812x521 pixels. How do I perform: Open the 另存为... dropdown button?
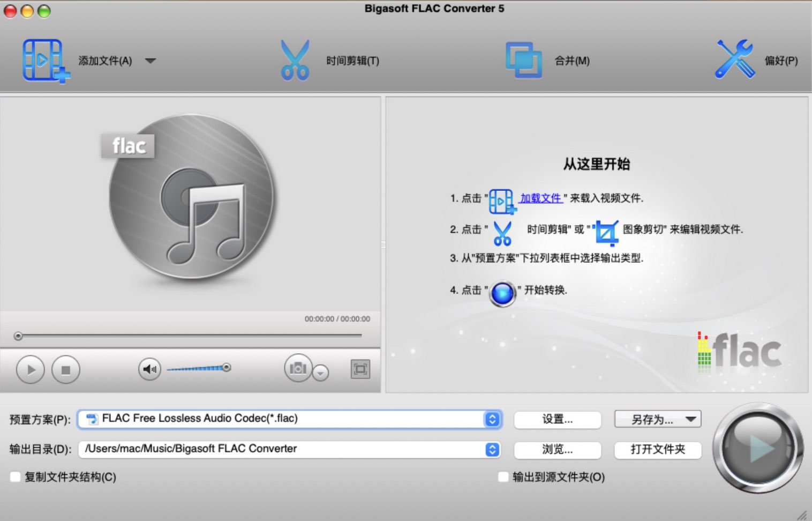pos(658,419)
